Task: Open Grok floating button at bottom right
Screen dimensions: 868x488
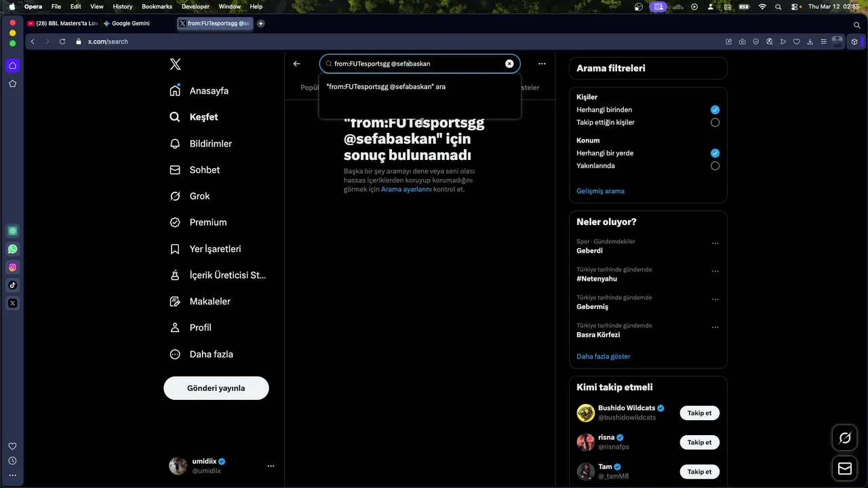Action: 845,438
